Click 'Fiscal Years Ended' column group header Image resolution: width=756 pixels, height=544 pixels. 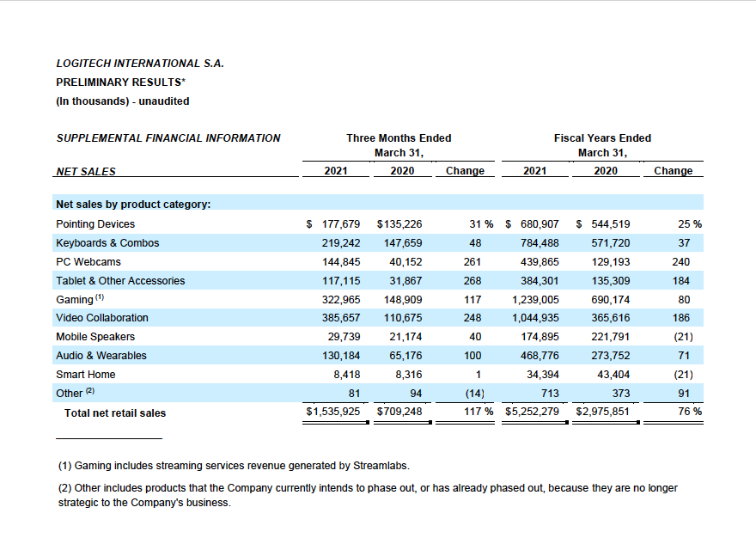(602, 138)
